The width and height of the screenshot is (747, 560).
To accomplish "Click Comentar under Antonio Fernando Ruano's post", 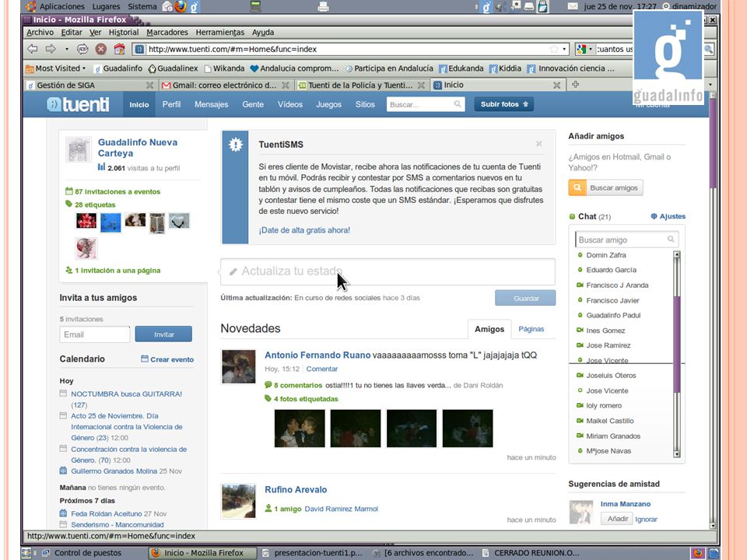I will point(322,369).
